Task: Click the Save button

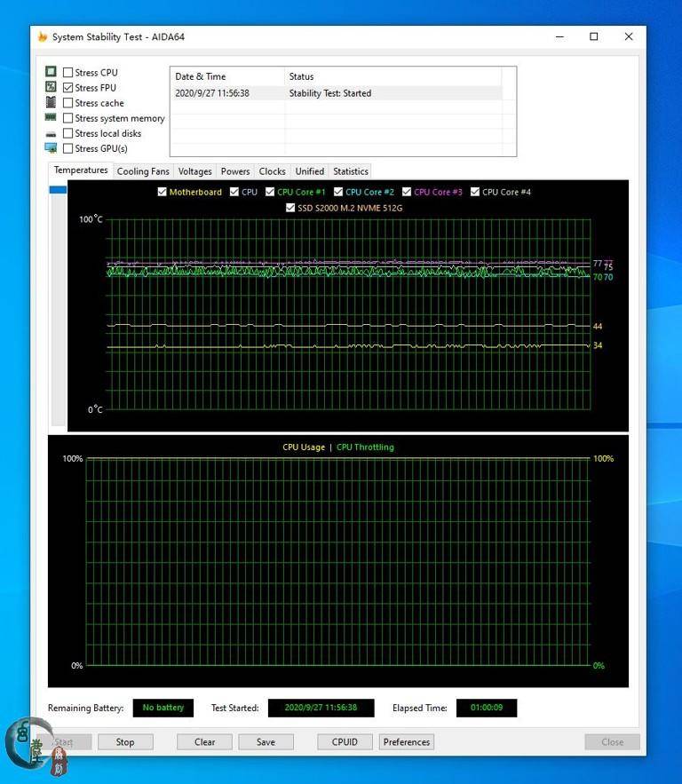Action: tap(266, 742)
